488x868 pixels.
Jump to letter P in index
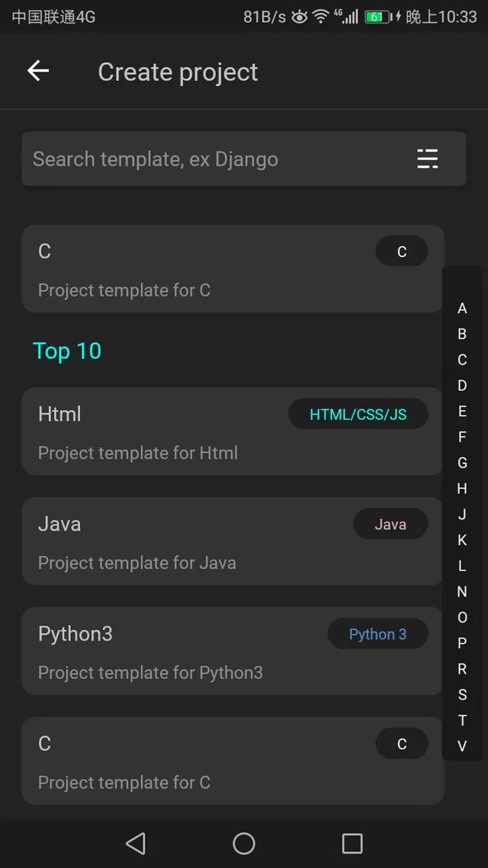(463, 643)
